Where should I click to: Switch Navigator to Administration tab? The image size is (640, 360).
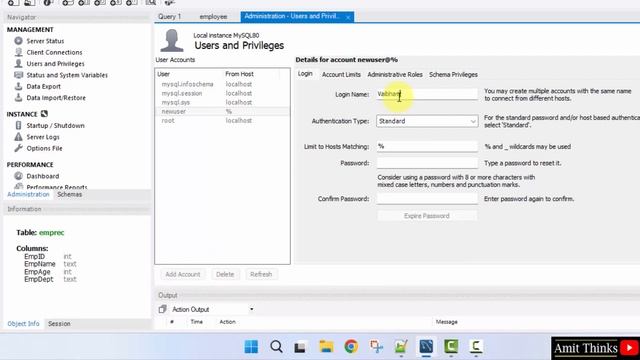pos(28,195)
